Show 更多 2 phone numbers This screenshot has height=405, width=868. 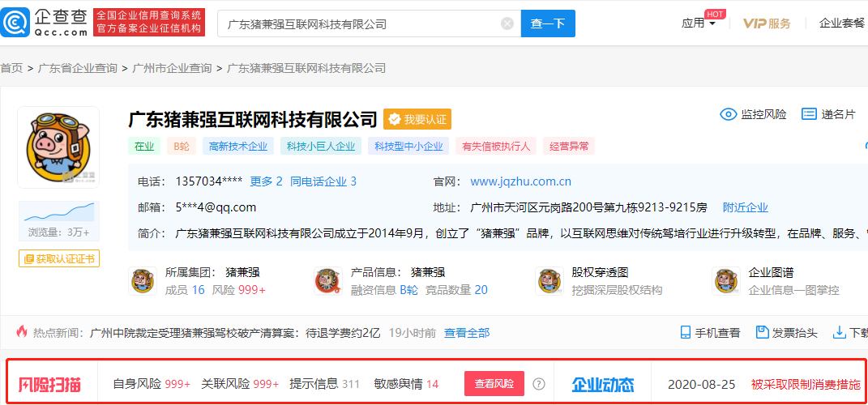coord(267,181)
